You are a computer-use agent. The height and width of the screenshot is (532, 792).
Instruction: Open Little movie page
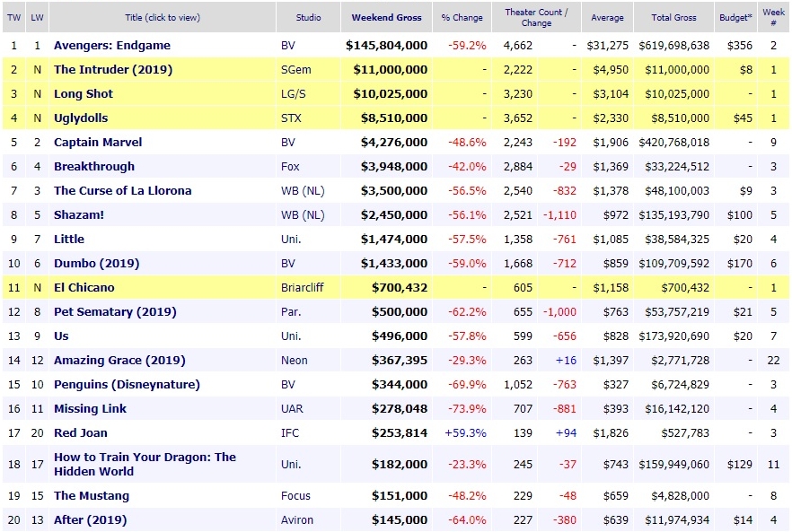point(68,240)
